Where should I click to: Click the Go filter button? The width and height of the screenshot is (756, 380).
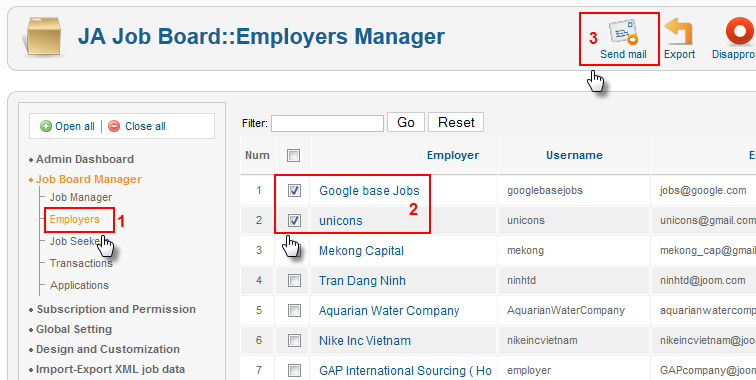pos(406,122)
